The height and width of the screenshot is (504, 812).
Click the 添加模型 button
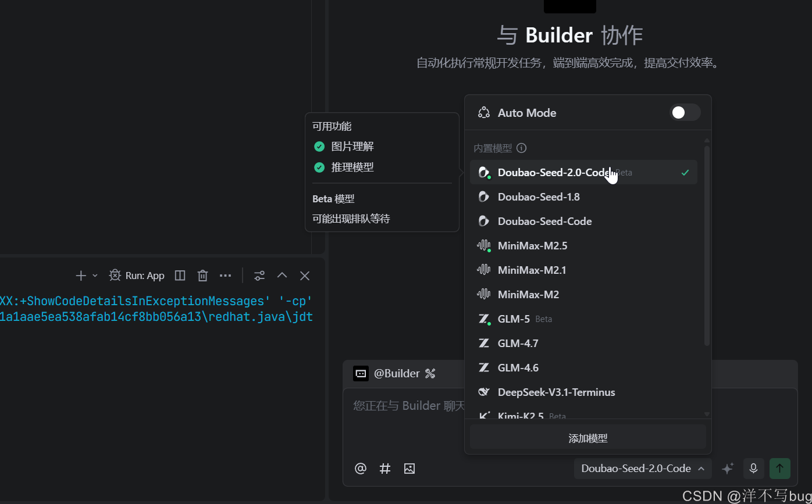588,438
